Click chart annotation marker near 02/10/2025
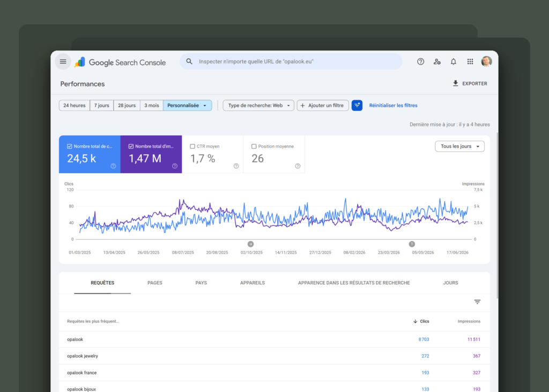This screenshot has width=549, height=392. click(x=250, y=244)
